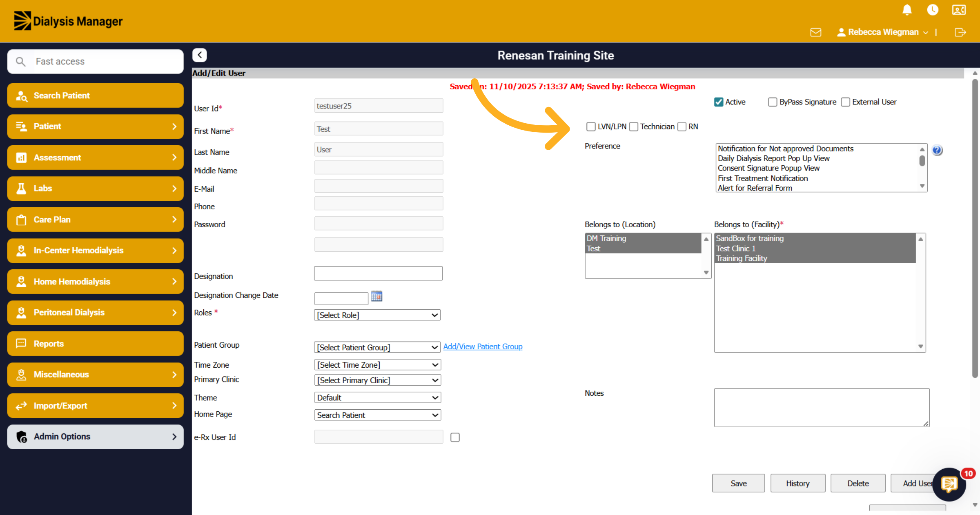
Task: Open the Theme dropdown
Action: tap(377, 398)
